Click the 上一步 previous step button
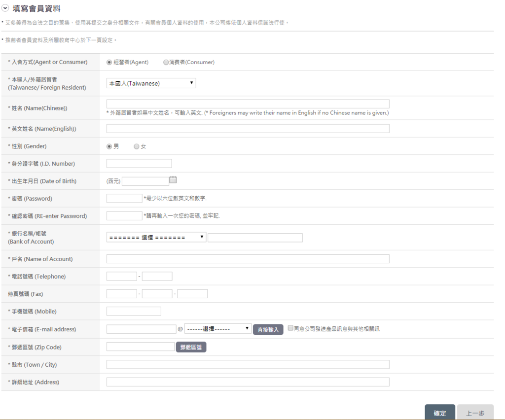Image resolution: width=505 pixels, height=420 pixels. [475, 412]
